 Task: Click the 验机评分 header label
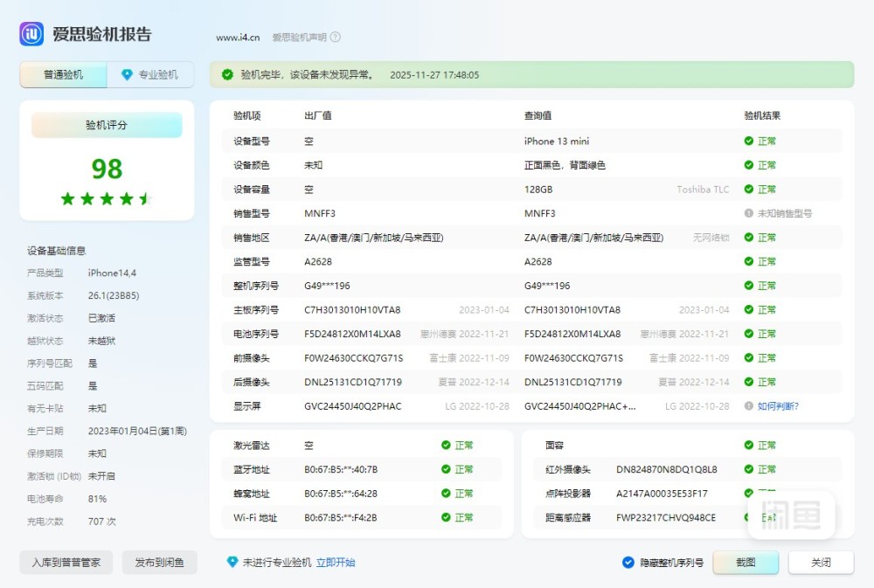pyautogui.click(x=107, y=125)
